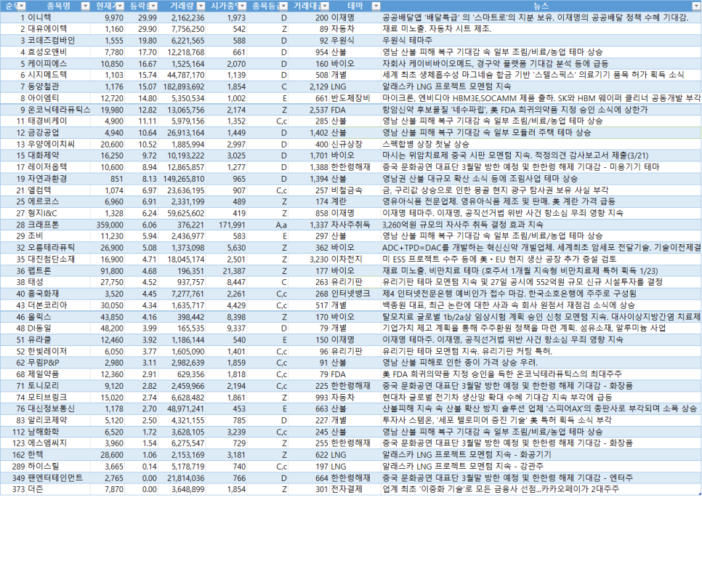The image size is (702, 588).
Task: Open the 등락률 column filter dropdown
Action: tap(153, 6)
